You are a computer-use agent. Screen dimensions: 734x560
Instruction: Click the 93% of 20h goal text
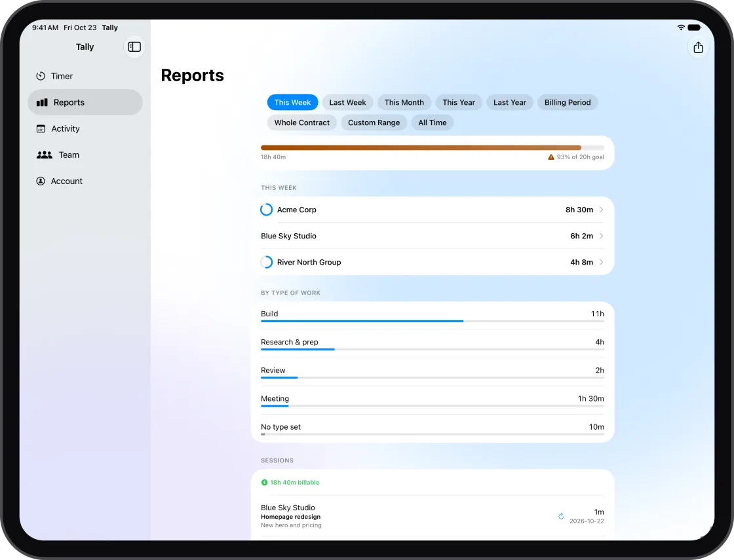580,157
